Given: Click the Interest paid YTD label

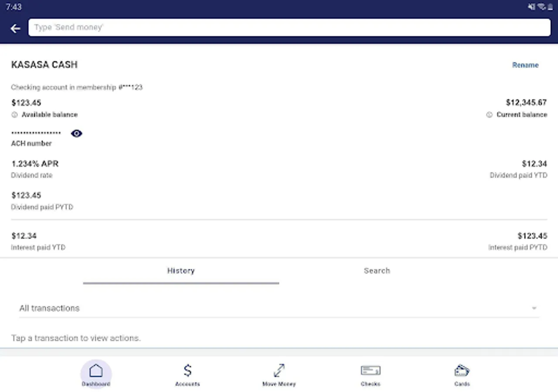Looking at the screenshot, I should [38, 247].
